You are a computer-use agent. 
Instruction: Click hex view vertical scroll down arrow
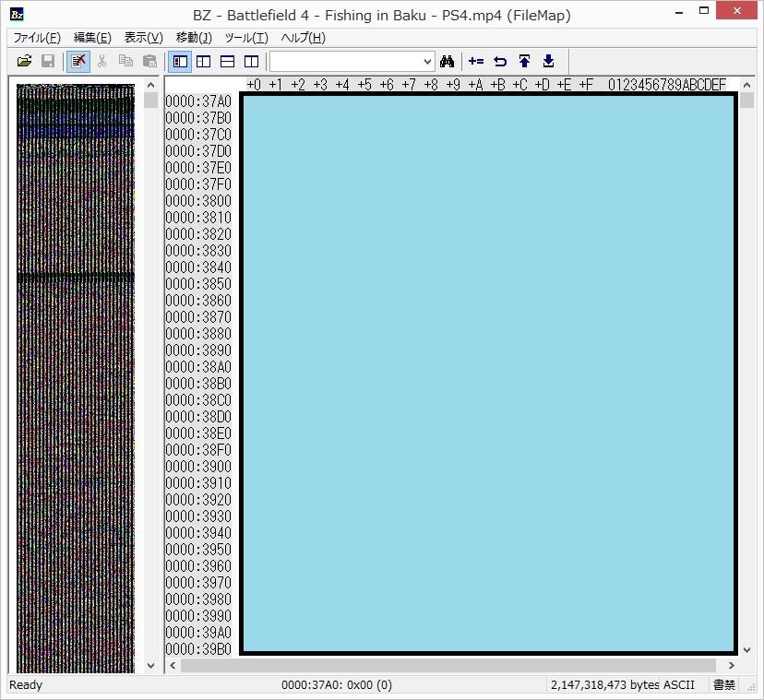pyautogui.click(x=747, y=650)
